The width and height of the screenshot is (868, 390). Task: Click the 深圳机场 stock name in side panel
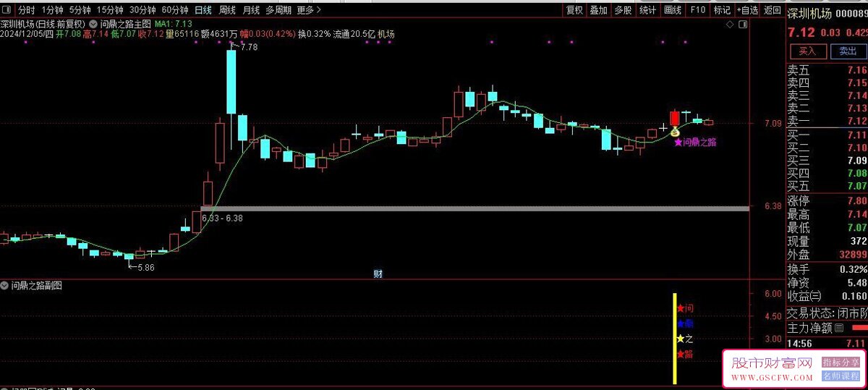809,14
